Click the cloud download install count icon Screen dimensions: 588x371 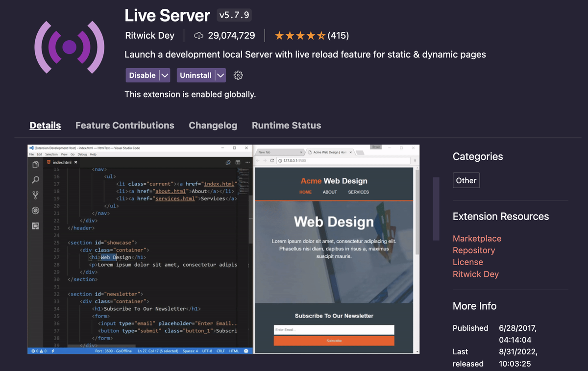[198, 35]
